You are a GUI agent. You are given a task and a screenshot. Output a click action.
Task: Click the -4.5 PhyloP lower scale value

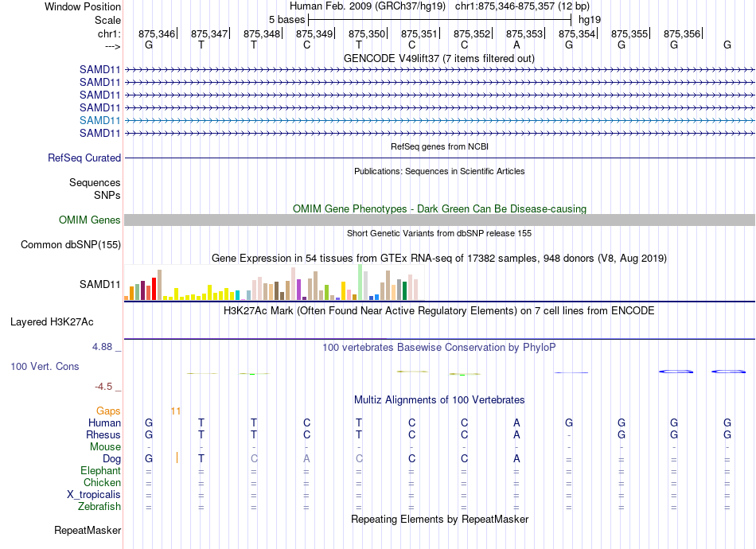click(103, 387)
